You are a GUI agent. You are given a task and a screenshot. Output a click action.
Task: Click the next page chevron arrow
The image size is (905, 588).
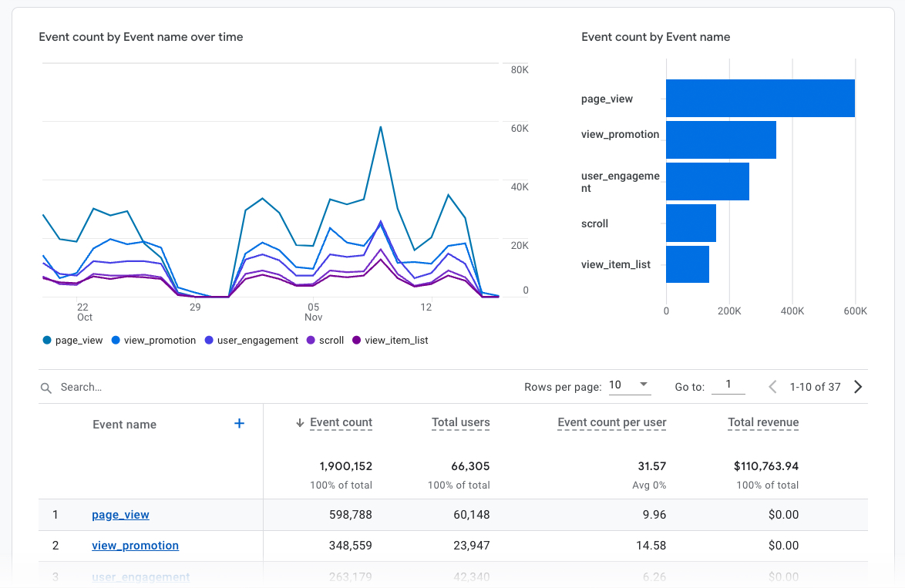(x=857, y=386)
